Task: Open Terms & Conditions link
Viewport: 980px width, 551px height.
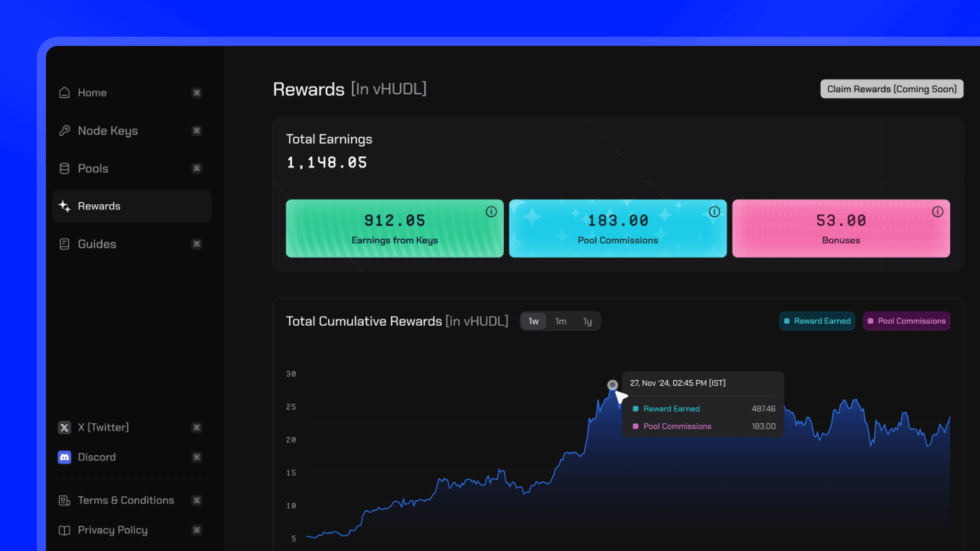Action: [x=126, y=500]
